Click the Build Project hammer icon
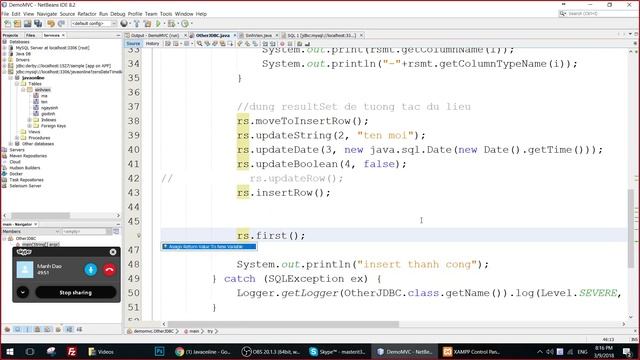 tap(137, 24)
